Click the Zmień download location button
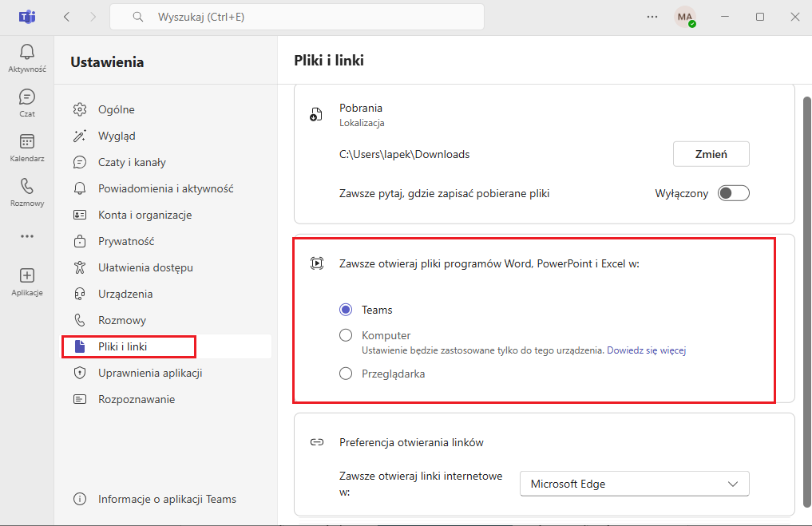The height and width of the screenshot is (526, 812). point(711,154)
